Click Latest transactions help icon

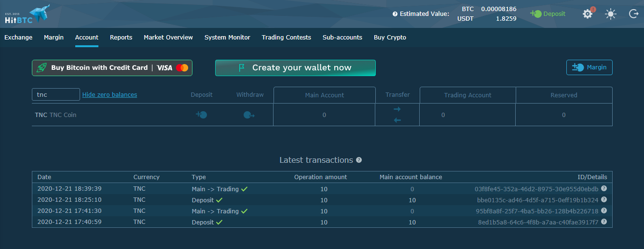click(x=359, y=160)
